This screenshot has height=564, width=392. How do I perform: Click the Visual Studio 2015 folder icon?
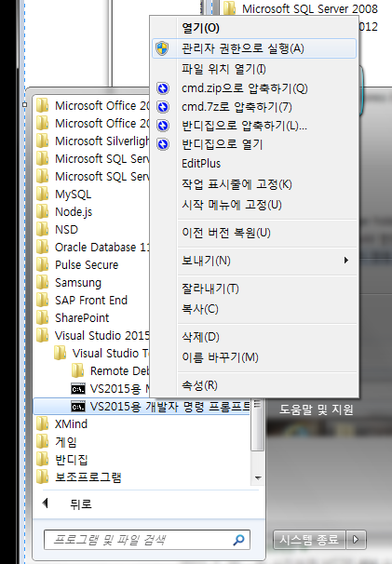43,336
